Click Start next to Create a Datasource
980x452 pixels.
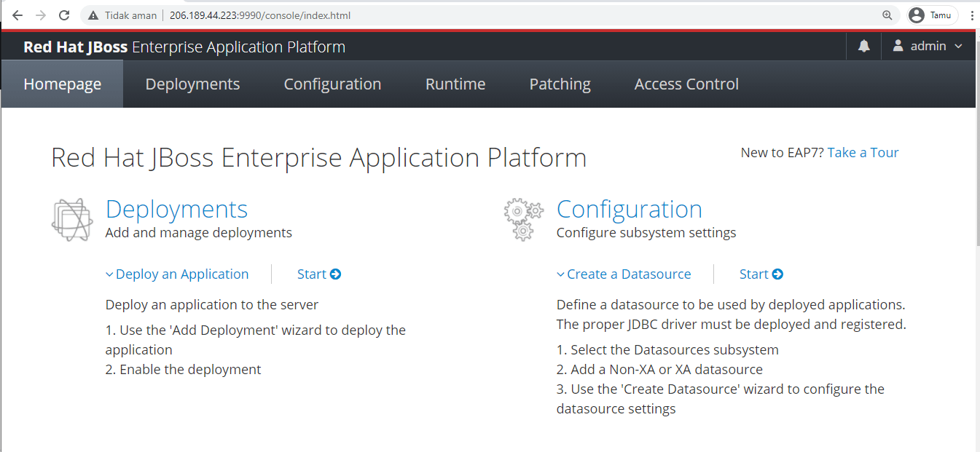tap(761, 274)
